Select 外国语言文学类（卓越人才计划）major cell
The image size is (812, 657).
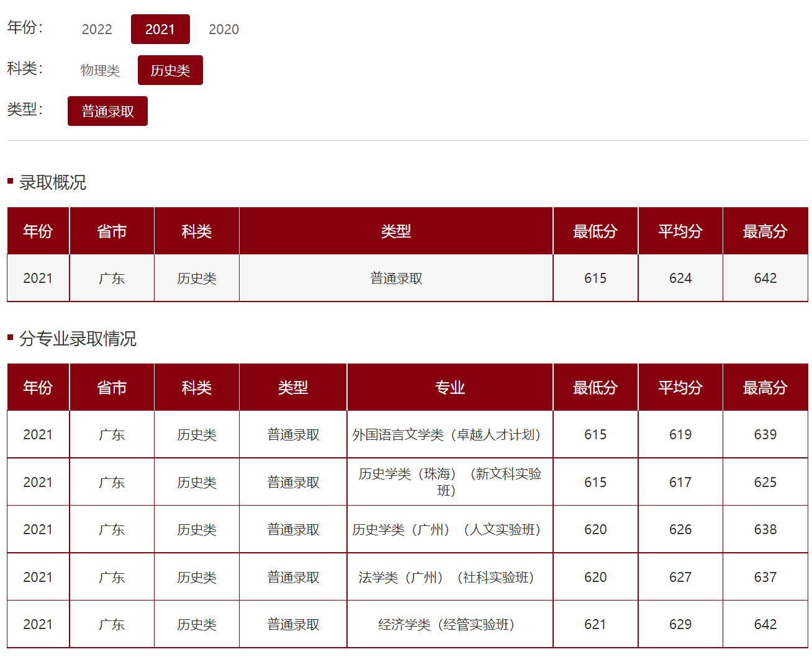tap(449, 434)
